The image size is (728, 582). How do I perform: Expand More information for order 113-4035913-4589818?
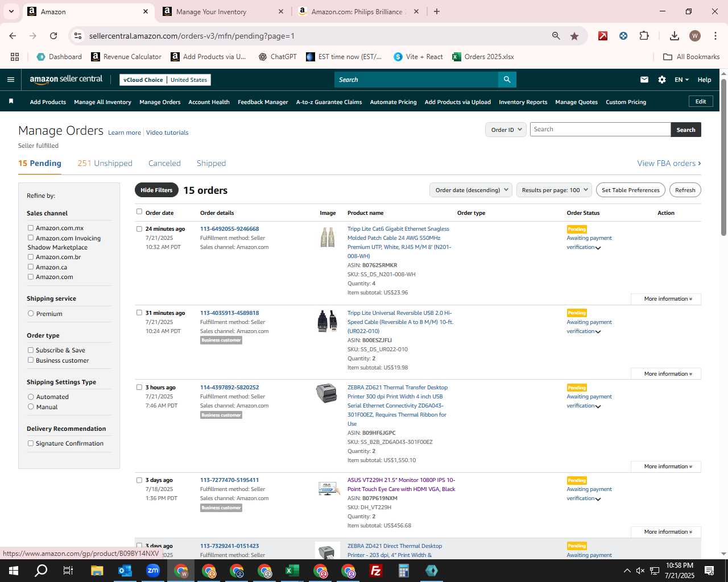(666, 373)
